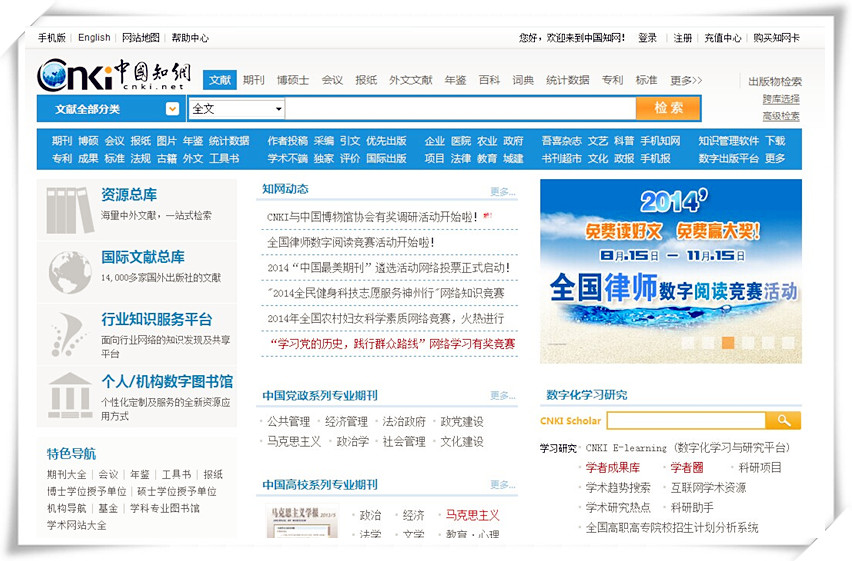Select the 会议 search tab
The height and width of the screenshot is (561, 852).
(332, 80)
